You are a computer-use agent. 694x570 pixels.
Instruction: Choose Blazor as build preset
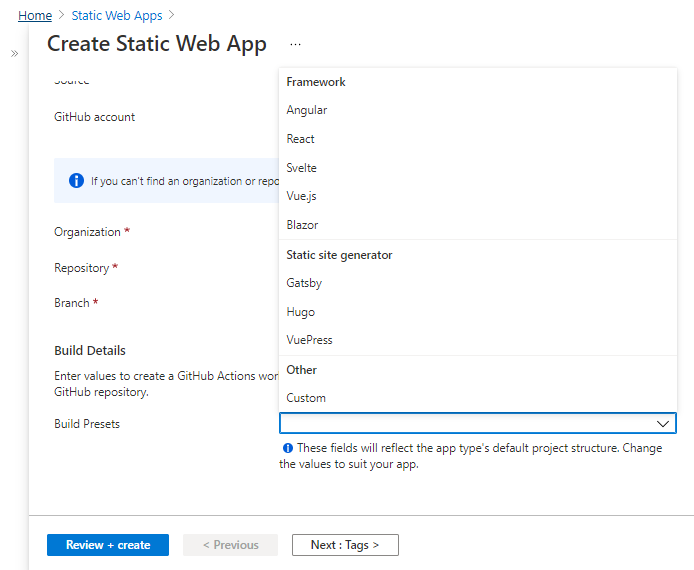click(x=302, y=225)
